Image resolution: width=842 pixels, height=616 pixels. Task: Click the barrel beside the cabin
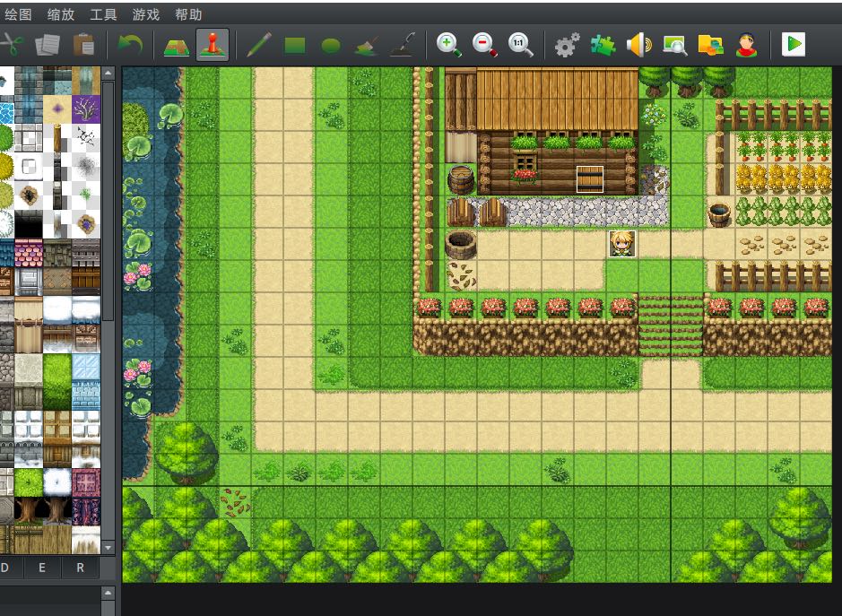tap(461, 180)
